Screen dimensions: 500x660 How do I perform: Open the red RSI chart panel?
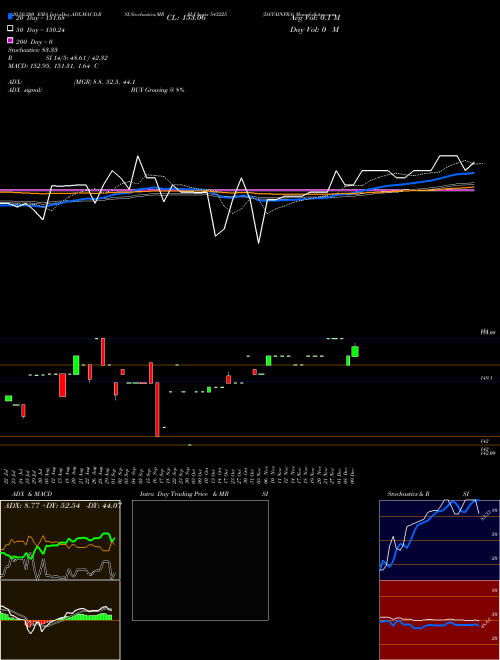point(439,620)
